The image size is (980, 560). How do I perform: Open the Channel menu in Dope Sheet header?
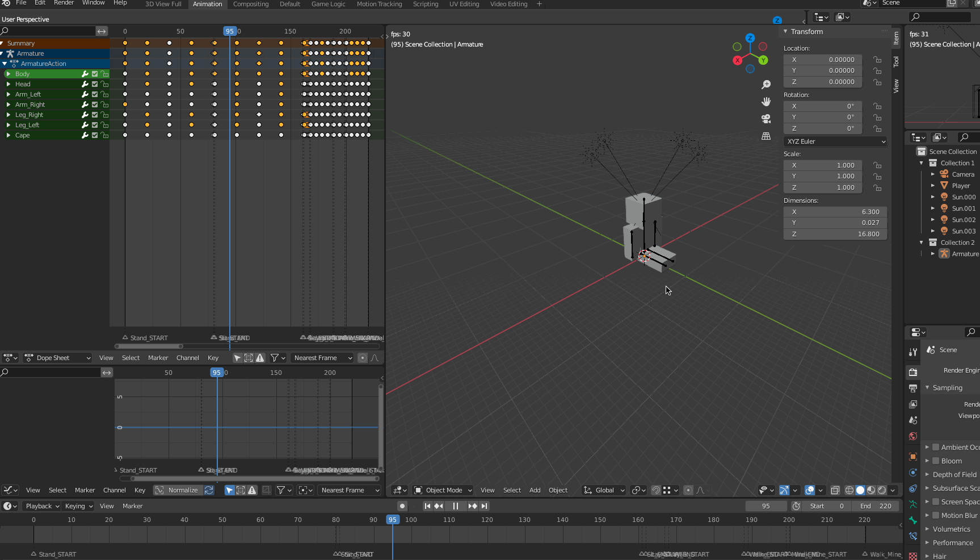pyautogui.click(x=187, y=358)
